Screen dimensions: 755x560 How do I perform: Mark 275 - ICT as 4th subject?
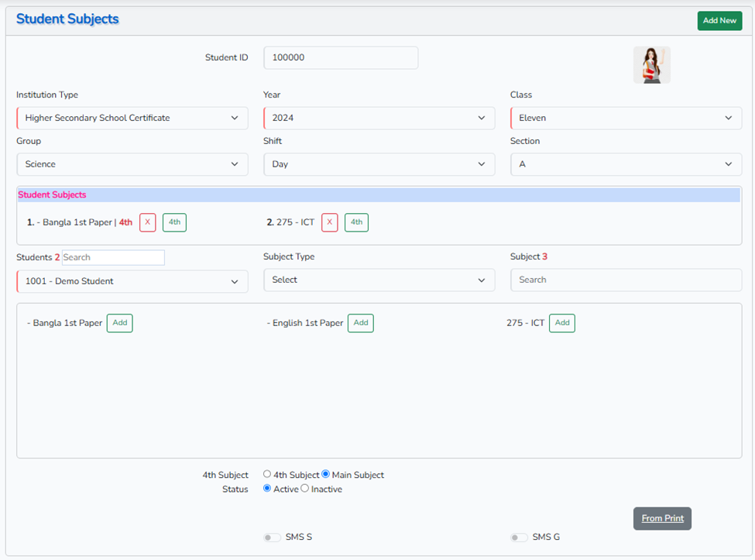click(356, 222)
